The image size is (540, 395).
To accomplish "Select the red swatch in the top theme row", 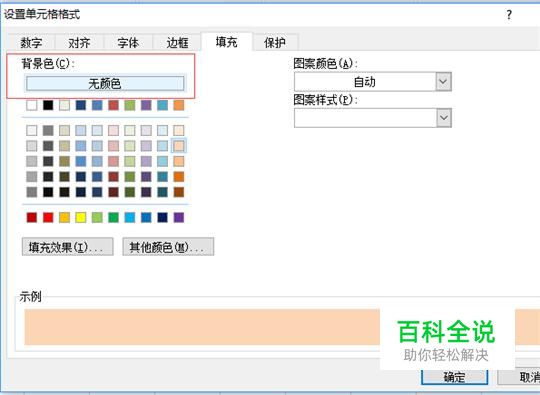I will (x=114, y=105).
